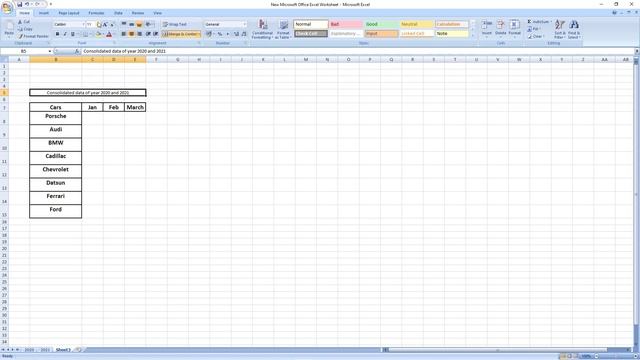Set top vertical alignment
This screenshot has width=640, height=360.
[x=124, y=24]
